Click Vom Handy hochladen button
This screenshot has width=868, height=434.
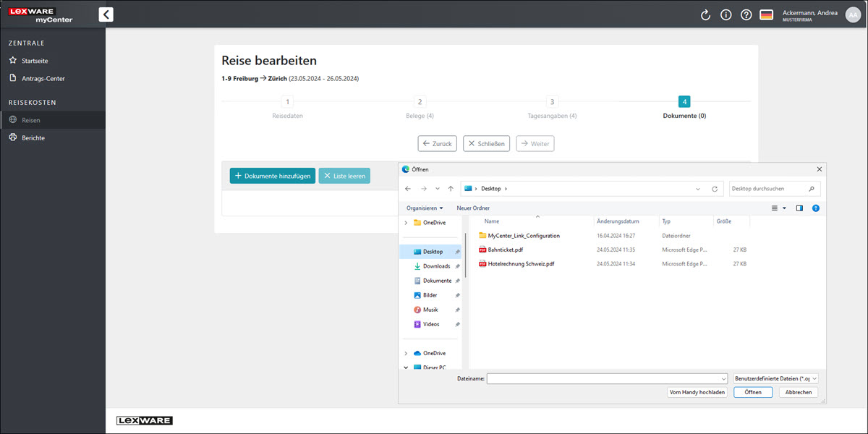[x=697, y=392]
